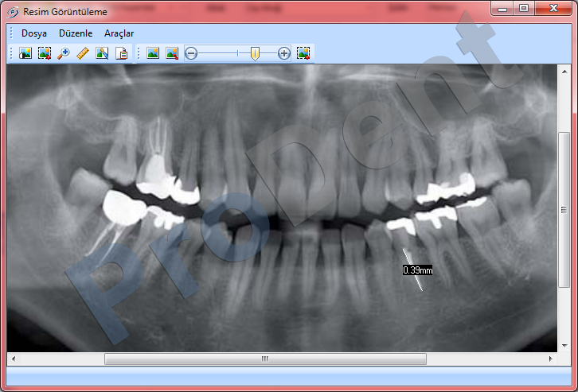
Task: Select the magnifier zoom tool
Action: (64, 53)
